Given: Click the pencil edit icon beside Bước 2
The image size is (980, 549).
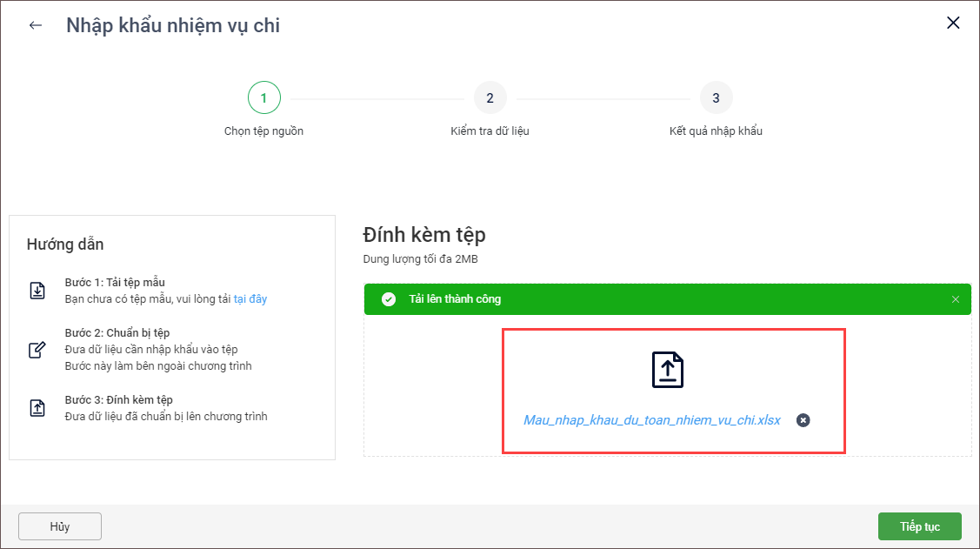Looking at the screenshot, I should [x=37, y=350].
